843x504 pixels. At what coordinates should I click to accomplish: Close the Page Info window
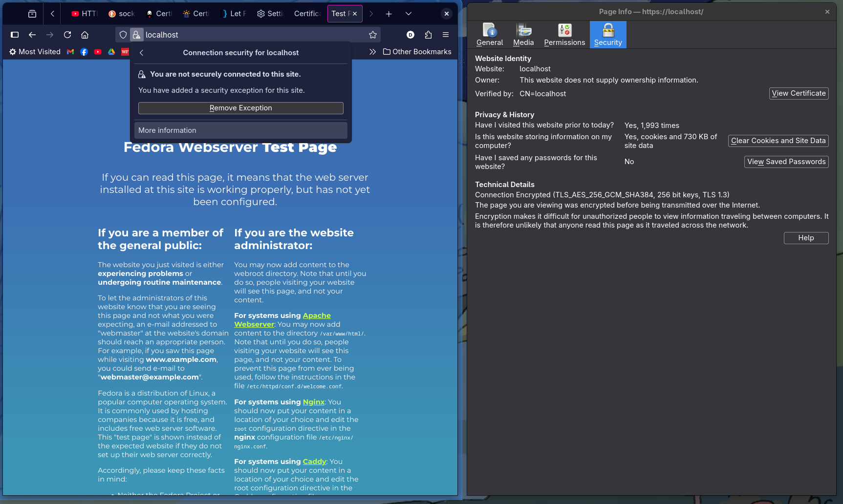point(827,12)
